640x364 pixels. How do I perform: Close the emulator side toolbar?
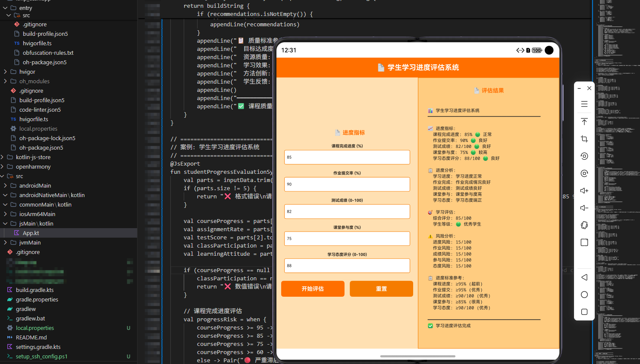(589, 88)
